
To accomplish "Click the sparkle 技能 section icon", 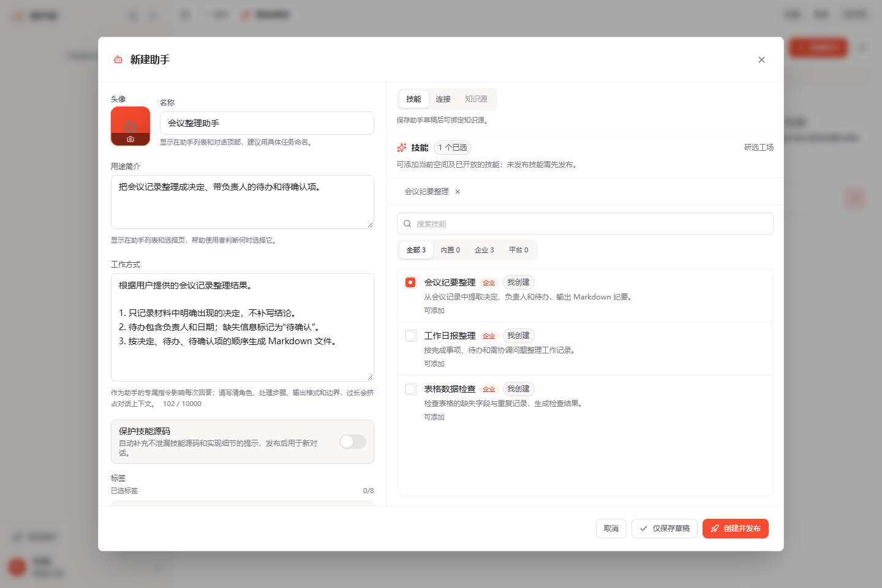I will pyautogui.click(x=402, y=148).
